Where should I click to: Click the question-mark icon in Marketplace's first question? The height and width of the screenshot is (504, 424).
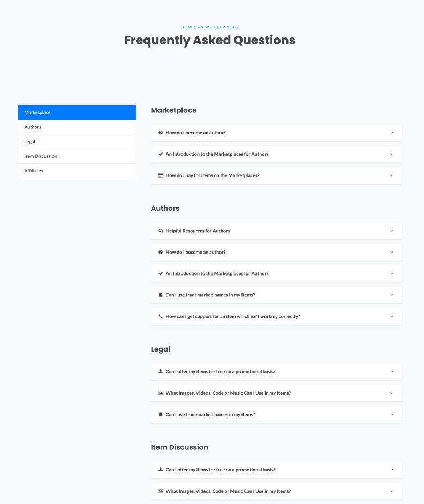(161, 133)
